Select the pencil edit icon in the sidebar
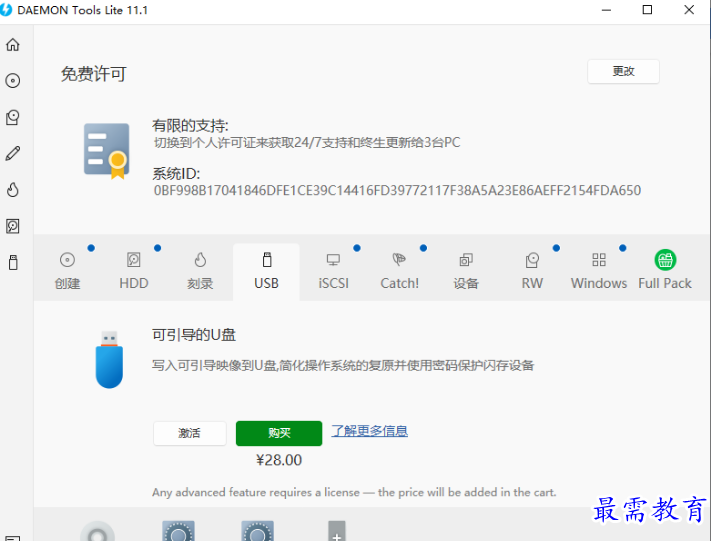The image size is (715, 541). [13, 153]
